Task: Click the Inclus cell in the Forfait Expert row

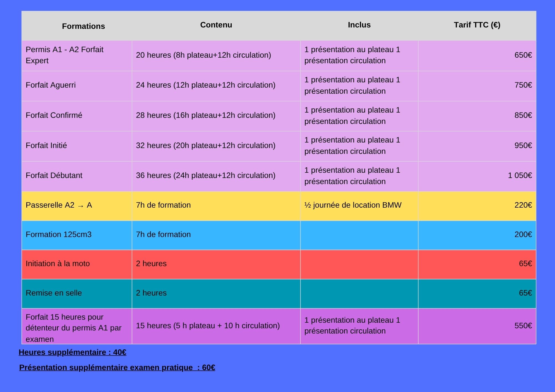Action: (x=359, y=55)
